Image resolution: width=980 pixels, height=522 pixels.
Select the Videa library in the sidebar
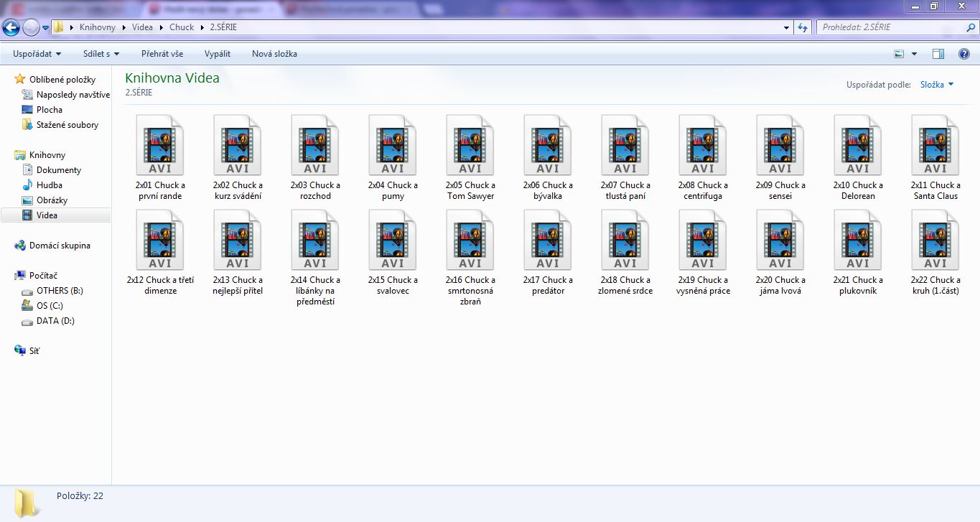pos(56,215)
